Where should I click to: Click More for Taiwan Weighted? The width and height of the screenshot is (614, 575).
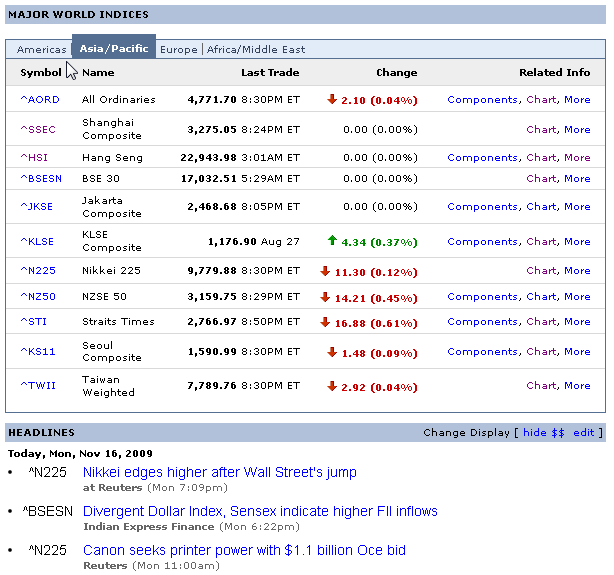(x=577, y=386)
